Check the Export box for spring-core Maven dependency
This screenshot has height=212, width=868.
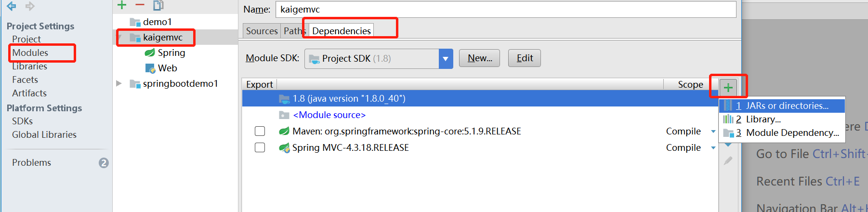[260, 131]
